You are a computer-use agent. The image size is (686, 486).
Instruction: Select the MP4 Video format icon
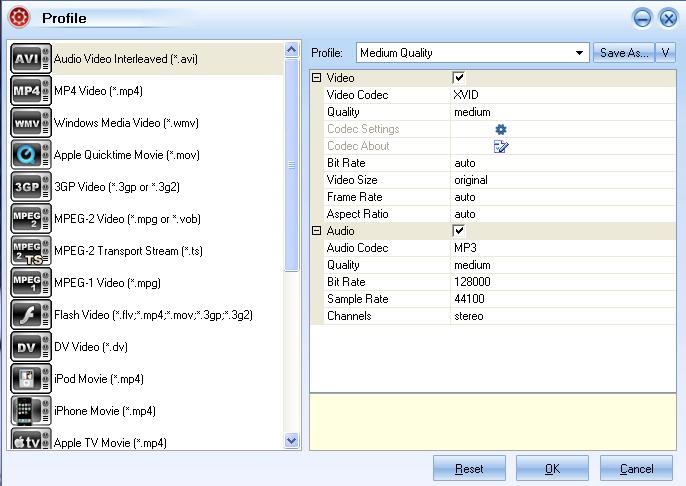(31, 91)
